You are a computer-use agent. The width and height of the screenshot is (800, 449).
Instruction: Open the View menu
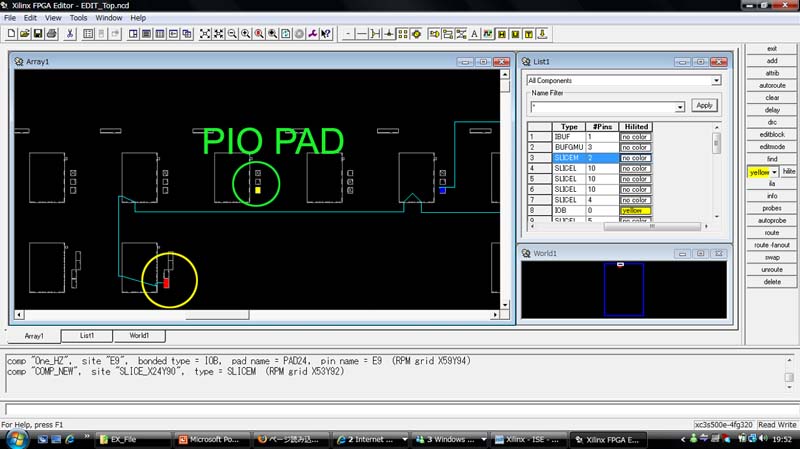tap(53, 18)
